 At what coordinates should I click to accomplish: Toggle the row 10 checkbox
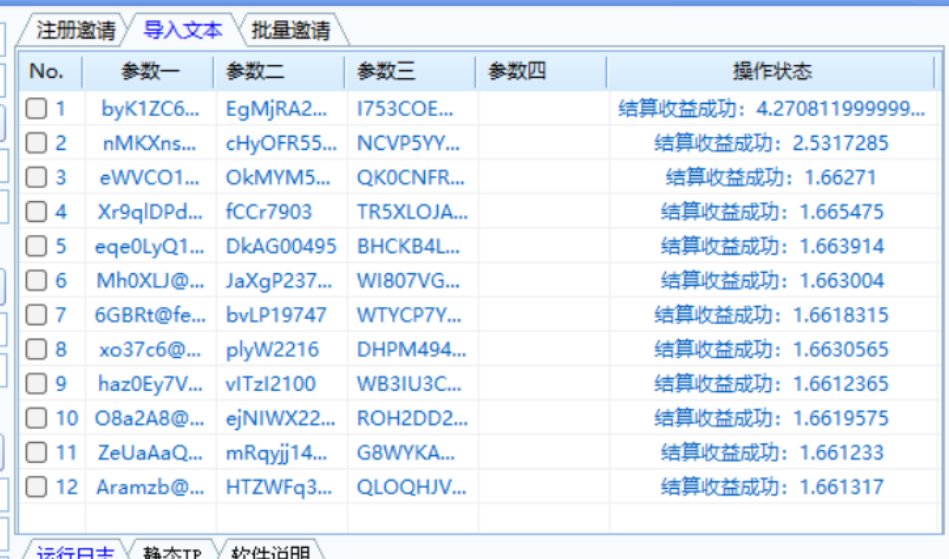[36, 418]
